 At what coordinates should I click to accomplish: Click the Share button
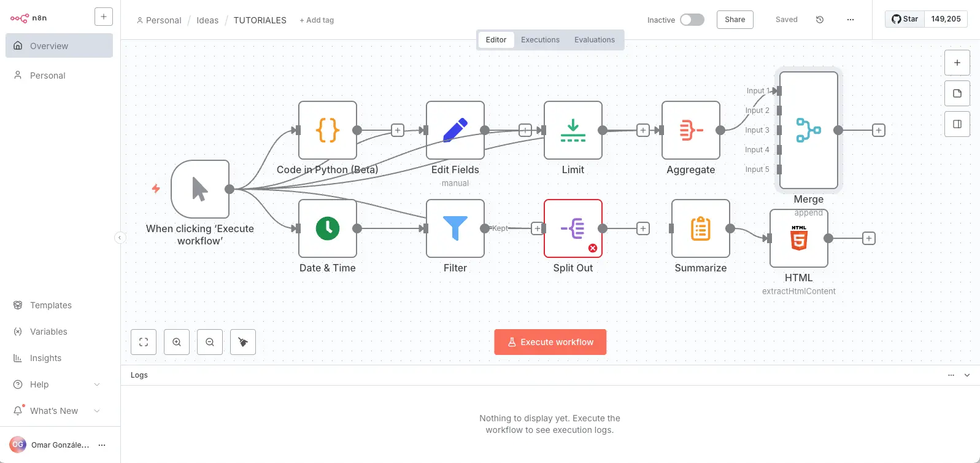click(735, 20)
